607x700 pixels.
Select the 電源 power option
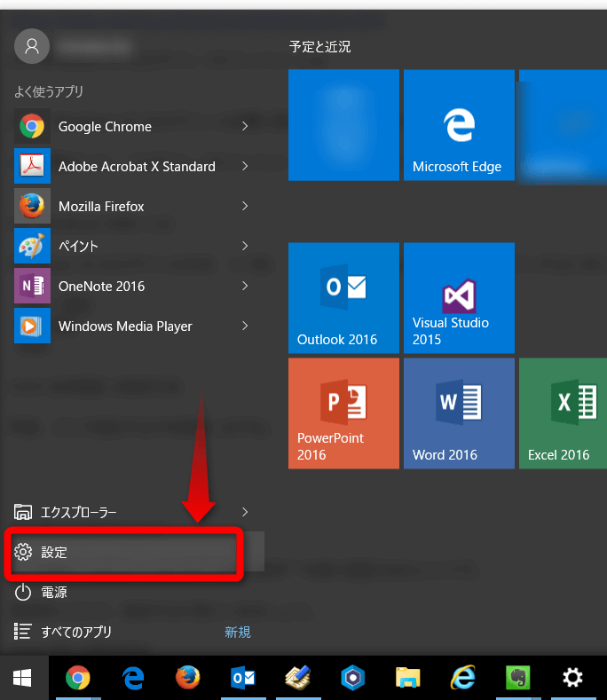pyautogui.click(x=53, y=592)
